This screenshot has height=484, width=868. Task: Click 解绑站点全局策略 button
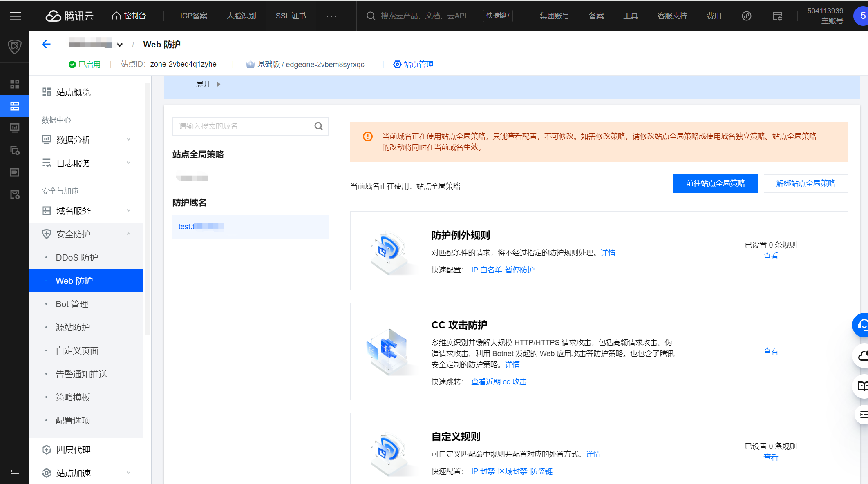coord(805,183)
